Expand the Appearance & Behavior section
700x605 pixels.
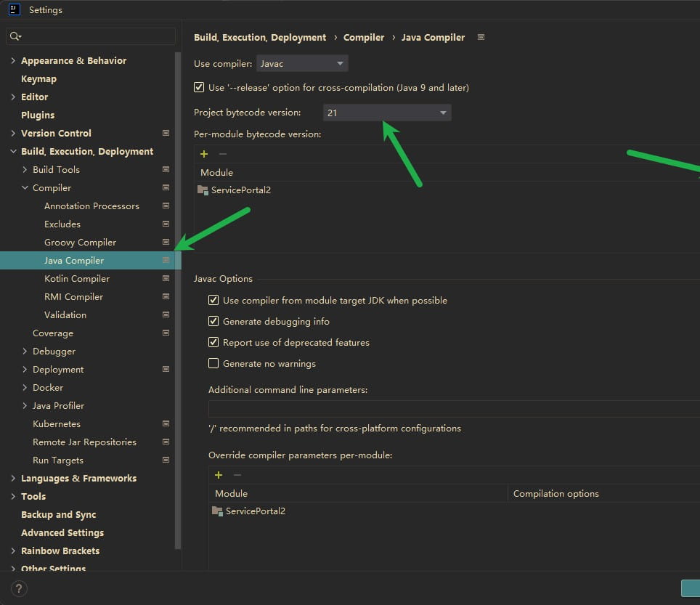13,61
